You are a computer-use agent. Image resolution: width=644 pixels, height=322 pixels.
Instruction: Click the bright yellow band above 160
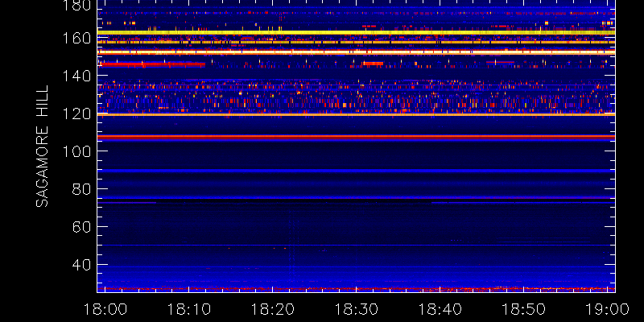point(356,32)
